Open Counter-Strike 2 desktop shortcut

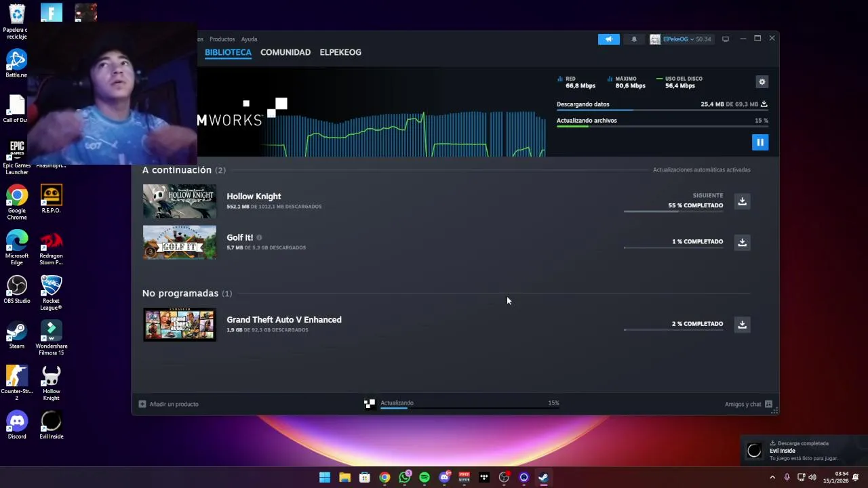click(17, 383)
